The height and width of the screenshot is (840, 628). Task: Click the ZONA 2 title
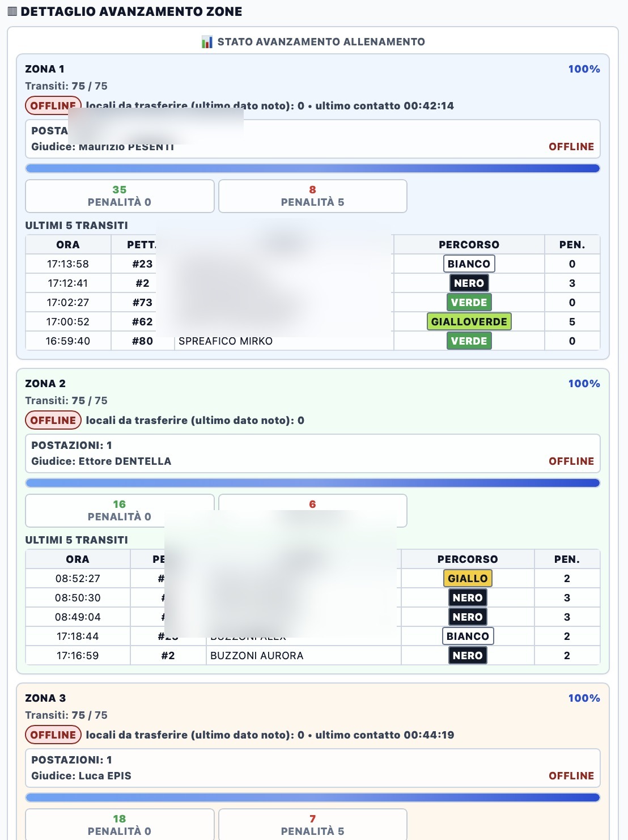(45, 384)
